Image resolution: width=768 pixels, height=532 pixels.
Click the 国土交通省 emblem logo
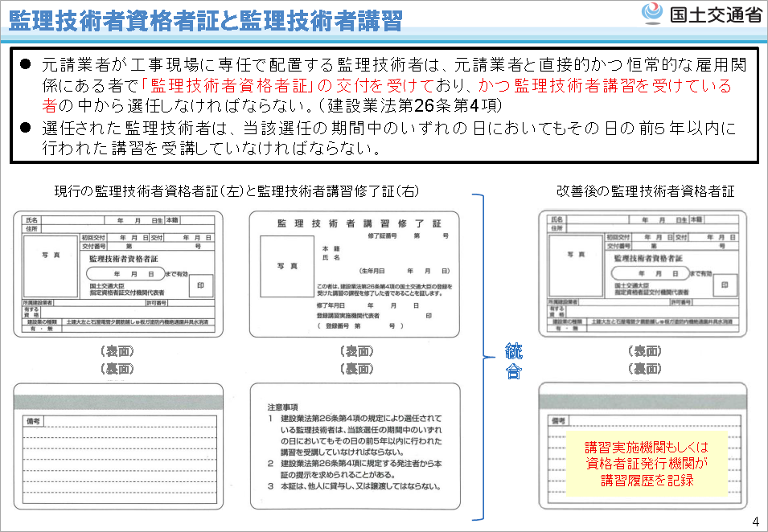652,13
